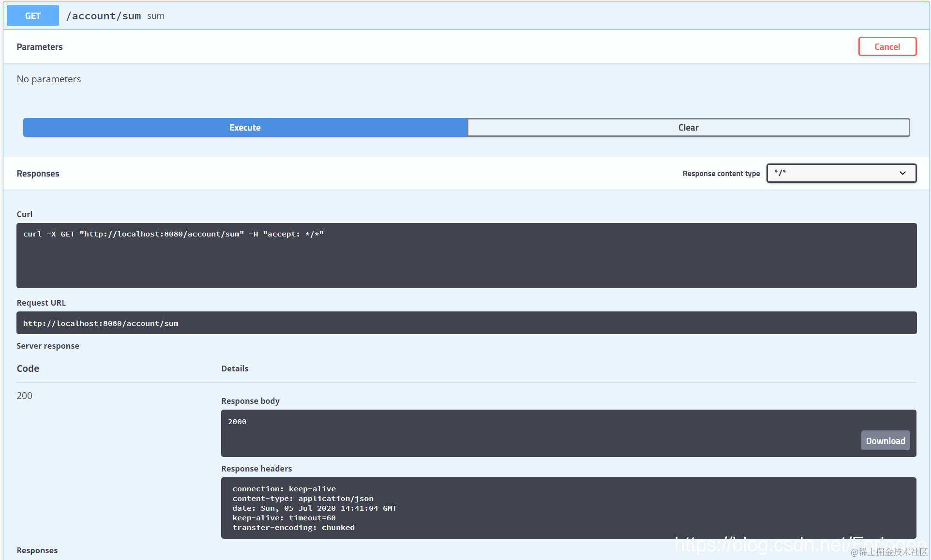Click the Download response body button
The image size is (931, 560).
885,441
